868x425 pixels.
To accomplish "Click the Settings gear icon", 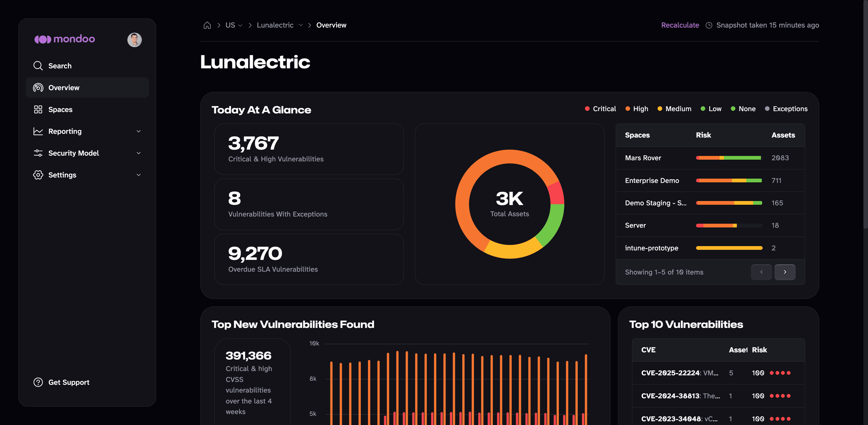I will pyautogui.click(x=38, y=175).
